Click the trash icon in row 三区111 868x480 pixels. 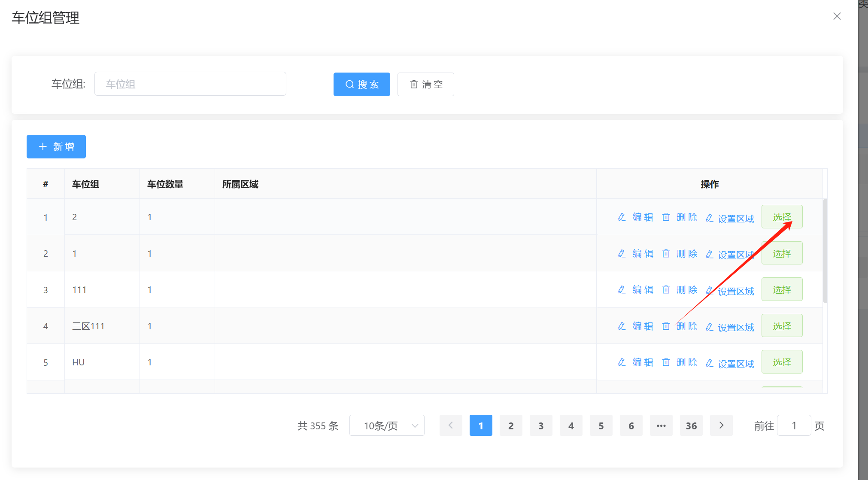click(666, 326)
